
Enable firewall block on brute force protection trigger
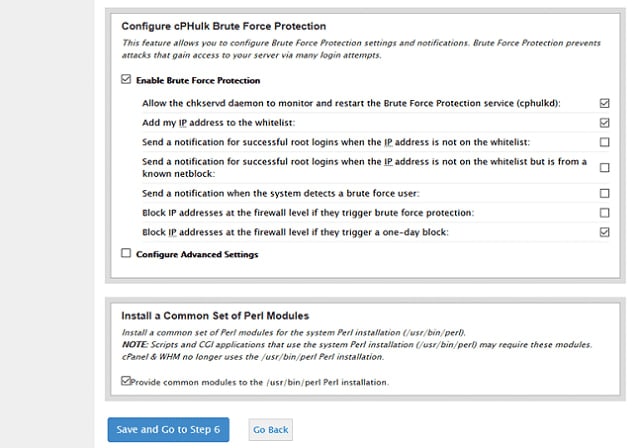[604, 212]
